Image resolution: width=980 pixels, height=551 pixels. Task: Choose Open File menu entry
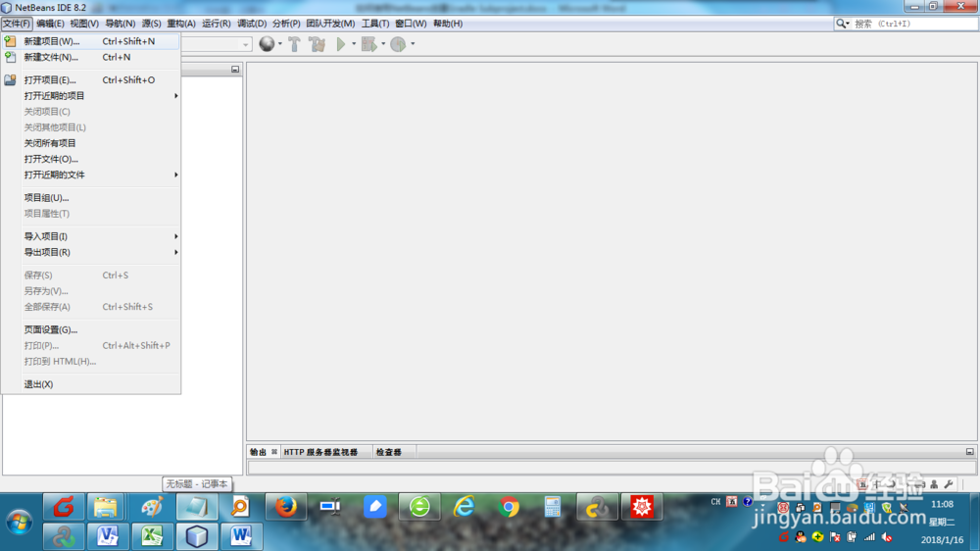point(91,159)
